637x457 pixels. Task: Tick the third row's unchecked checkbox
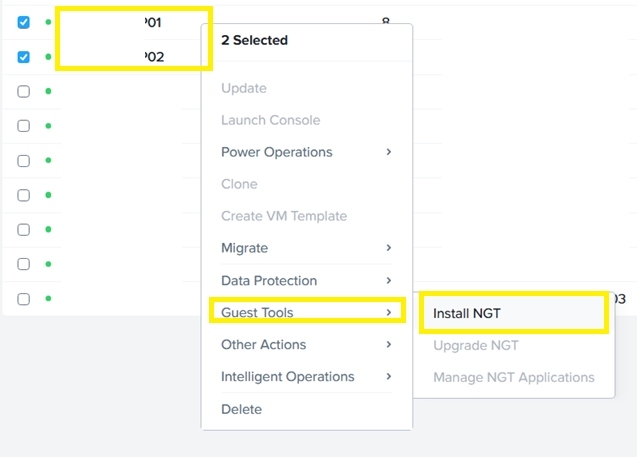24,91
